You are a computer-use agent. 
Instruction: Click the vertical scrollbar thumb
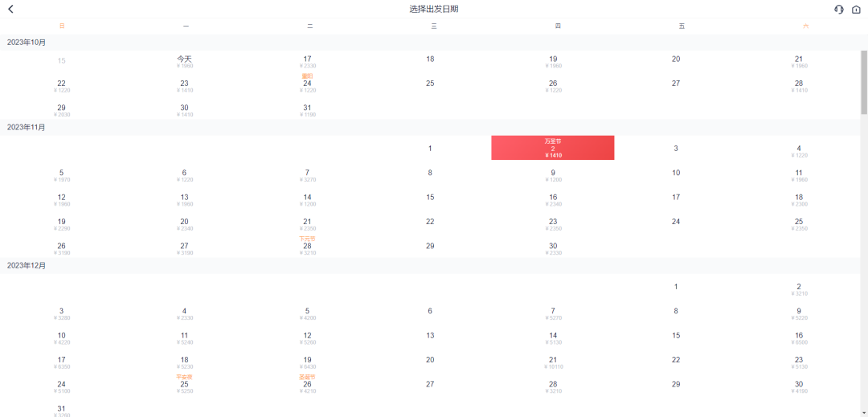(864, 80)
